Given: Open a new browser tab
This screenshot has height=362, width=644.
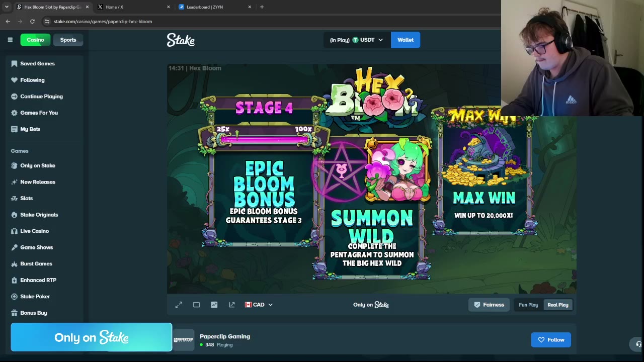Looking at the screenshot, I should tap(262, 7).
